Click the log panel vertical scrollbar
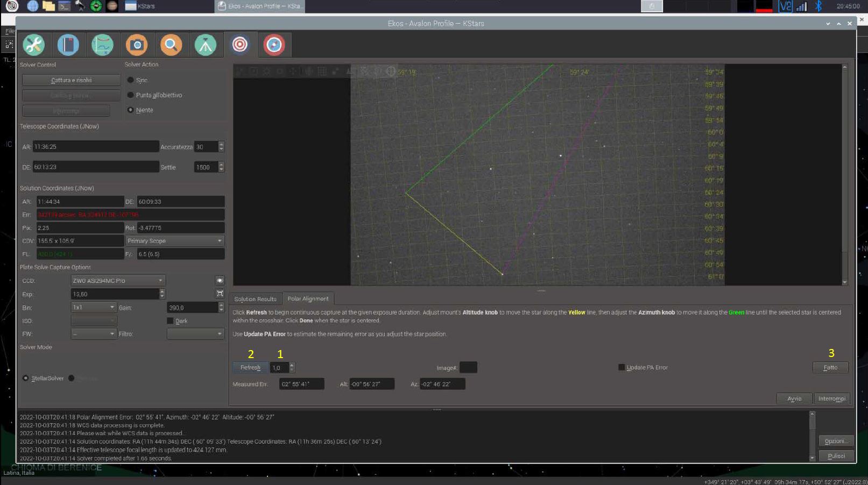This screenshot has width=868, height=485. coord(812,436)
